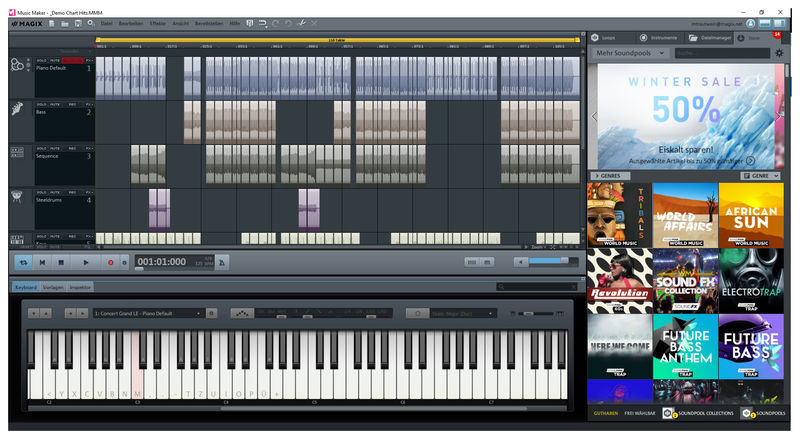Open the Datei menu
This screenshot has height=439, width=800.
click(107, 23)
